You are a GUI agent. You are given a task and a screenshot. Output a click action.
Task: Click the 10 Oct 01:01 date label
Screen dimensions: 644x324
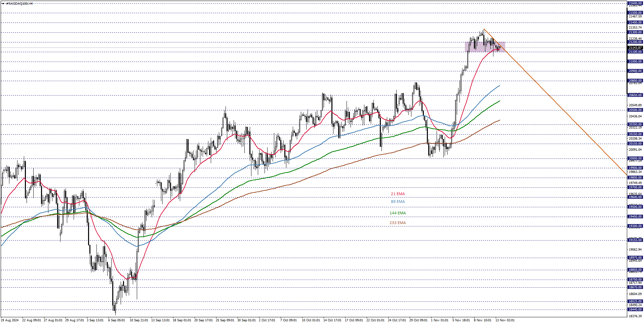[x=311, y=320]
